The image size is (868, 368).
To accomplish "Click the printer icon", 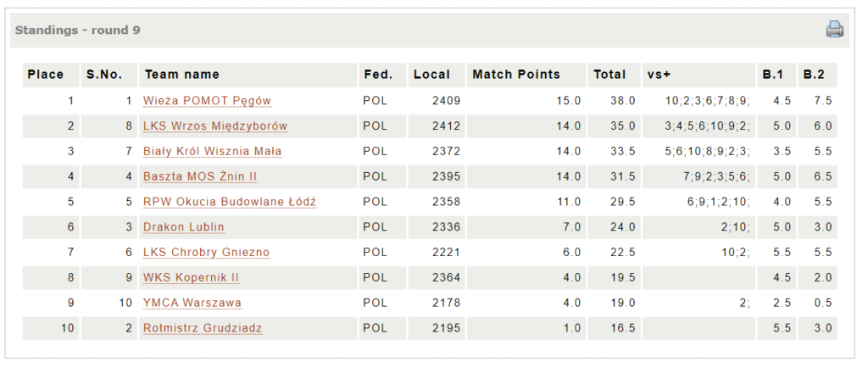I will click(835, 30).
